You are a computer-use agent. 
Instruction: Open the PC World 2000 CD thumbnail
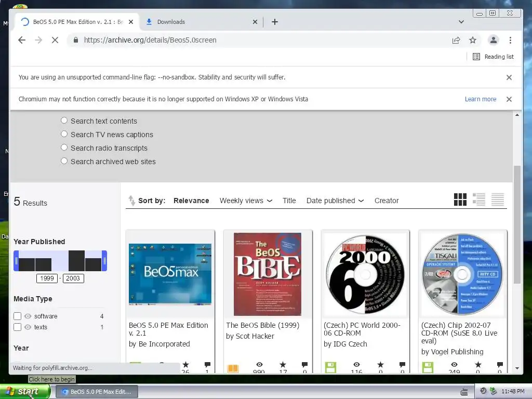tap(365, 274)
